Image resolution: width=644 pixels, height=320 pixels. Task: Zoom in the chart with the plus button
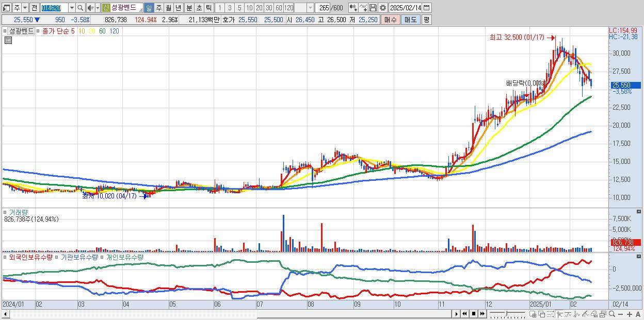(630, 314)
